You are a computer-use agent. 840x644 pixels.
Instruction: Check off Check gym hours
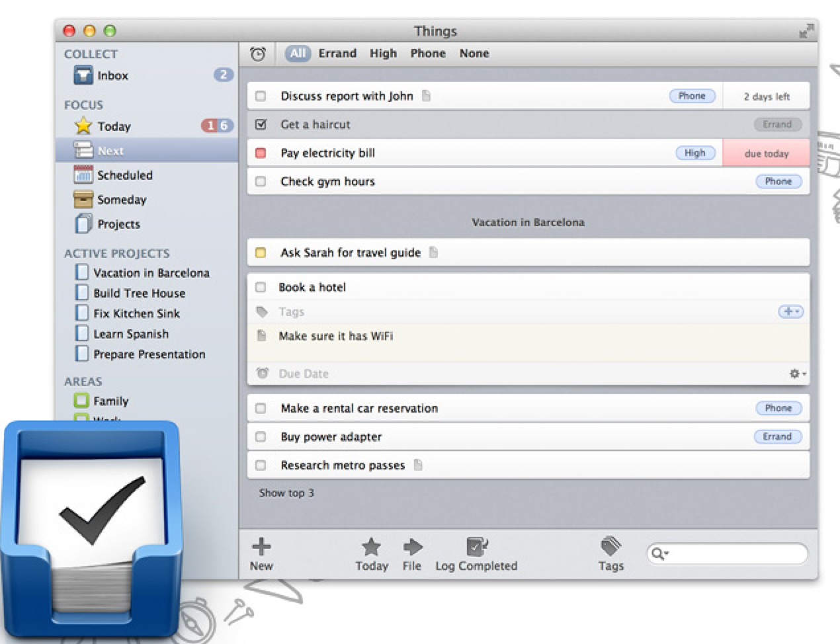261,181
